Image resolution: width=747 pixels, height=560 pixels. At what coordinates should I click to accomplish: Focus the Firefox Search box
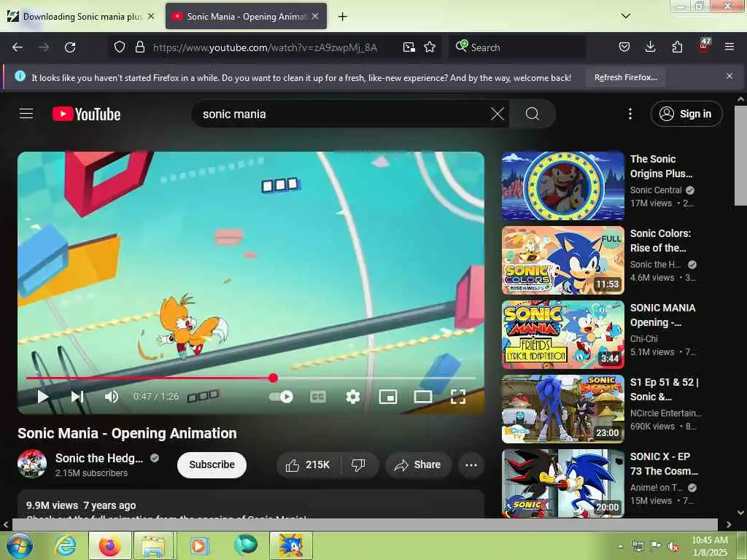[x=517, y=47]
